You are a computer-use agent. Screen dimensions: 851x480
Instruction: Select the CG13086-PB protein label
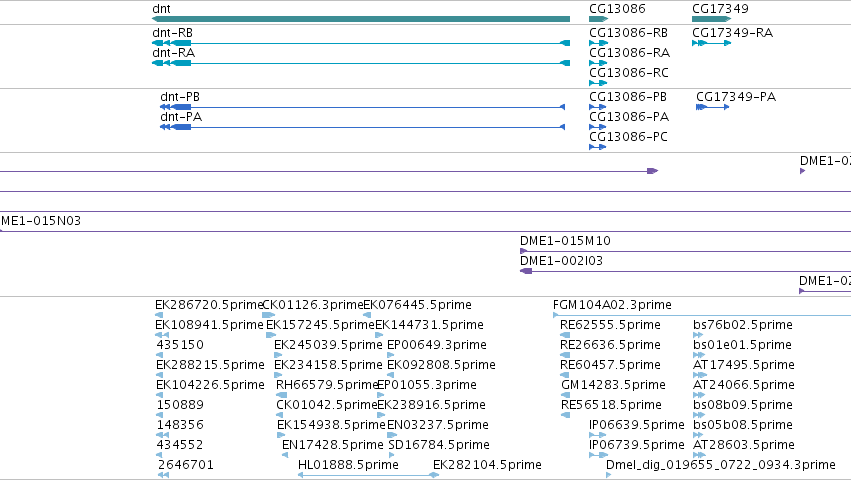[628, 97]
